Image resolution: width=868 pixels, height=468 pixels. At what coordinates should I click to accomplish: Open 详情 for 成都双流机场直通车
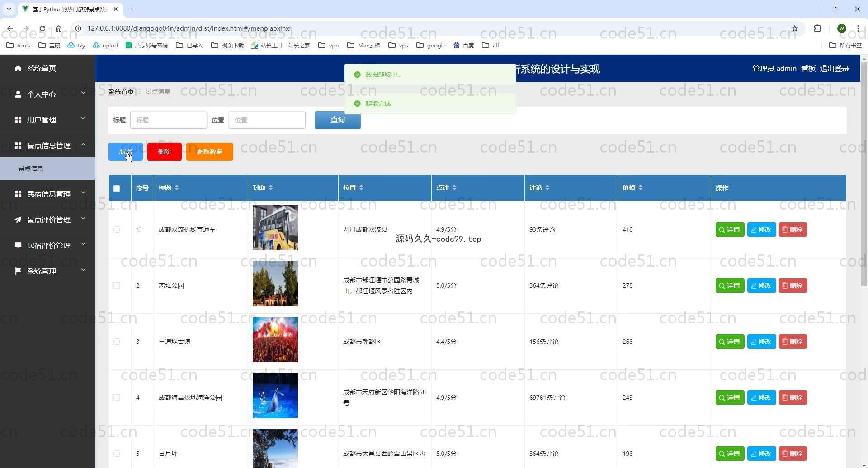tap(730, 229)
